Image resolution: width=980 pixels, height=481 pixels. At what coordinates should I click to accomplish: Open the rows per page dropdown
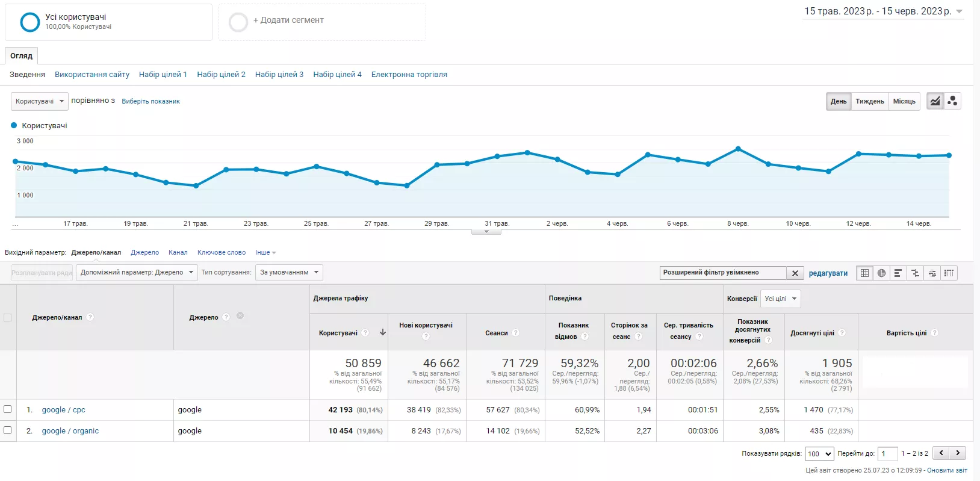coord(819,453)
